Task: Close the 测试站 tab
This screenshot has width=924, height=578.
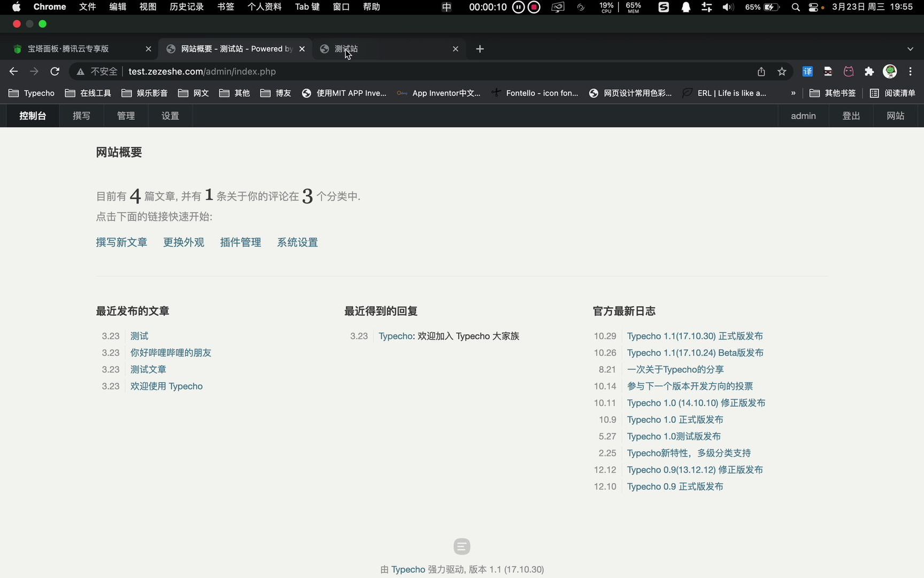Action: point(456,49)
